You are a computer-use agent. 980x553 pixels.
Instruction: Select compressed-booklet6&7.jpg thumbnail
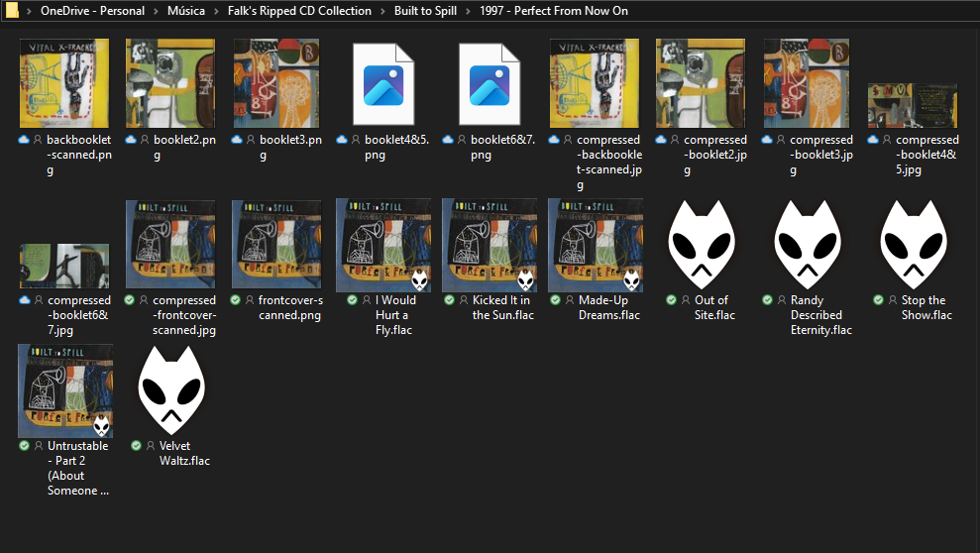click(x=64, y=267)
